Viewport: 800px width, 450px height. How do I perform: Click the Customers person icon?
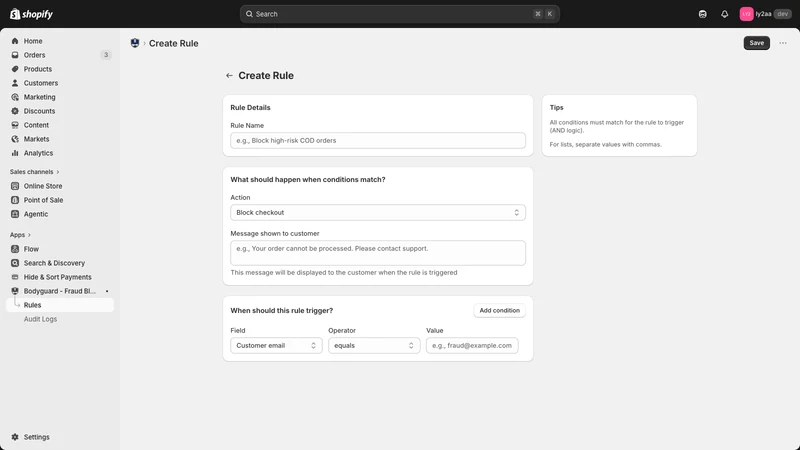point(15,83)
